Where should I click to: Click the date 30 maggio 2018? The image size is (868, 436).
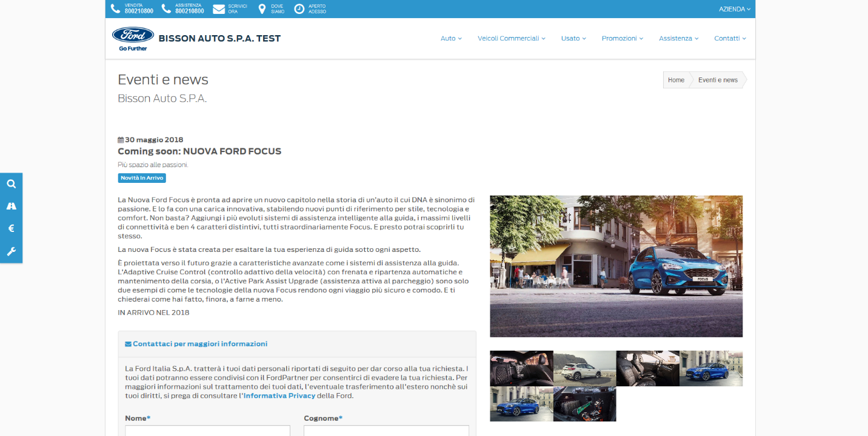point(154,140)
